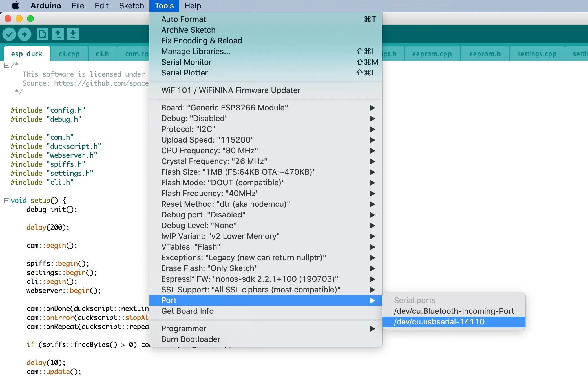Open the Espressif FW submenu

(x=266, y=279)
